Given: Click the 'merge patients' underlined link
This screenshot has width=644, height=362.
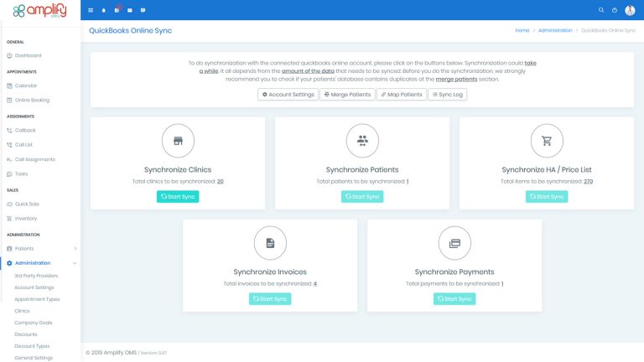Looking at the screenshot, I should pyautogui.click(x=456, y=80).
